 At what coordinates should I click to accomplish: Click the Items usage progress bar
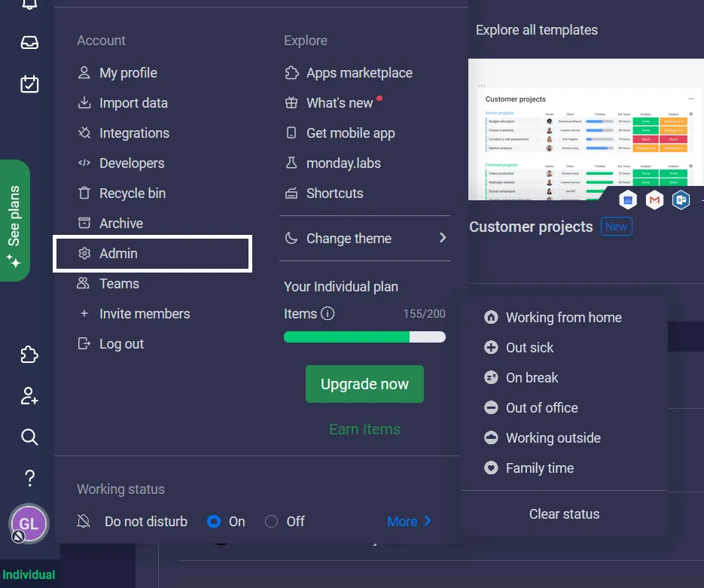(x=364, y=337)
